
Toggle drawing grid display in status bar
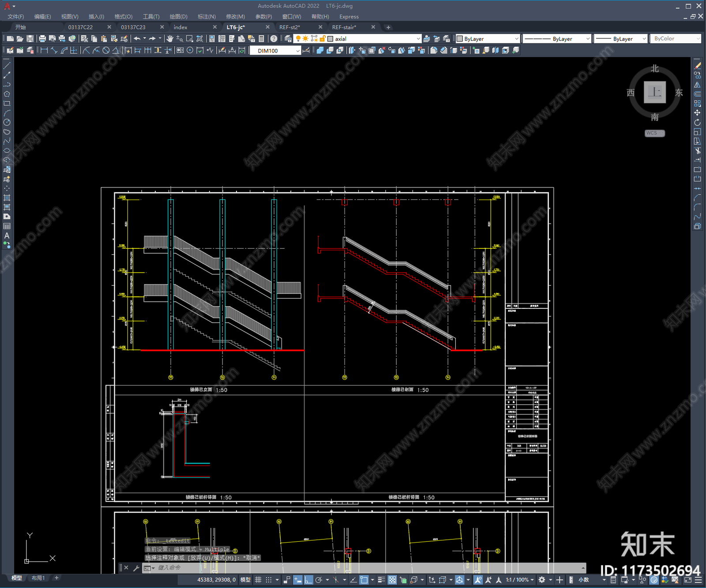point(258,580)
